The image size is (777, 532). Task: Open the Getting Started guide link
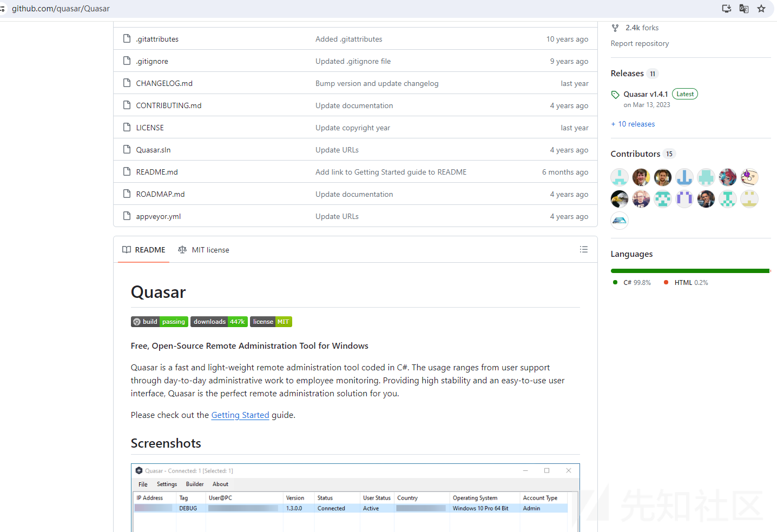tap(240, 415)
